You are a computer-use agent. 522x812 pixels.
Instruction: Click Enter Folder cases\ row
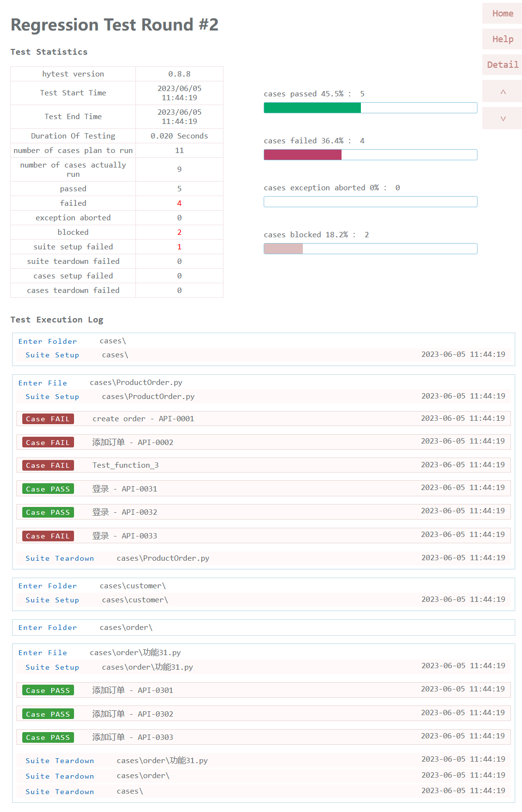click(264, 341)
